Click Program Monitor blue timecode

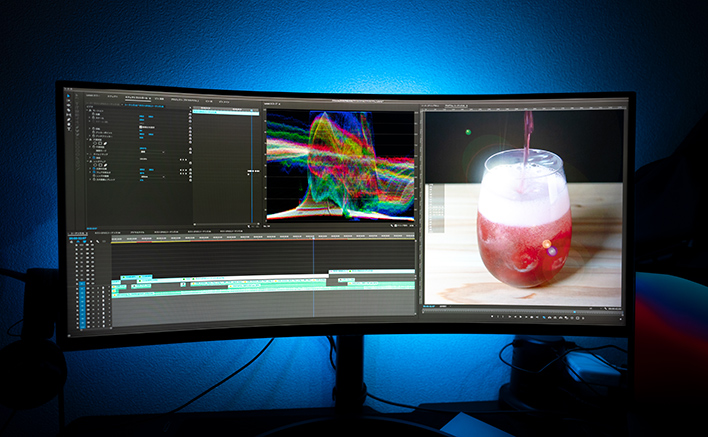(x=429, y=307)
